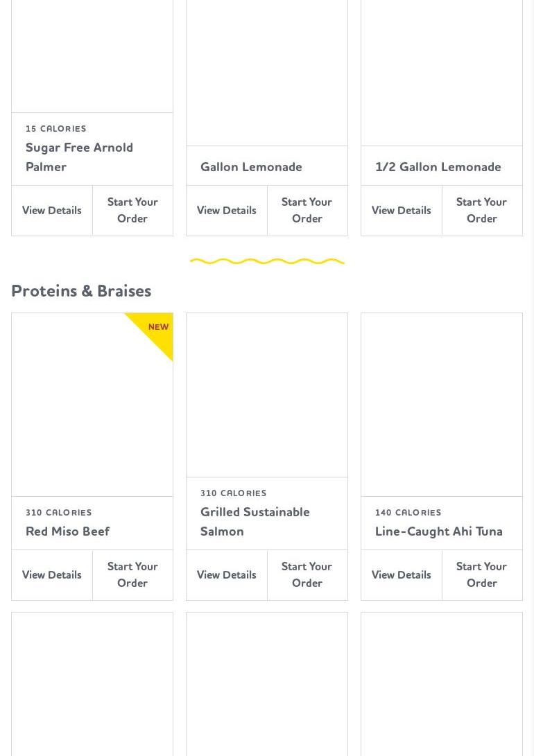Image resolution: width=534 pixels, height=756 pixels.
Task: Open the Grilled Sustainable Salmon title link
Action: click(255, 522)
